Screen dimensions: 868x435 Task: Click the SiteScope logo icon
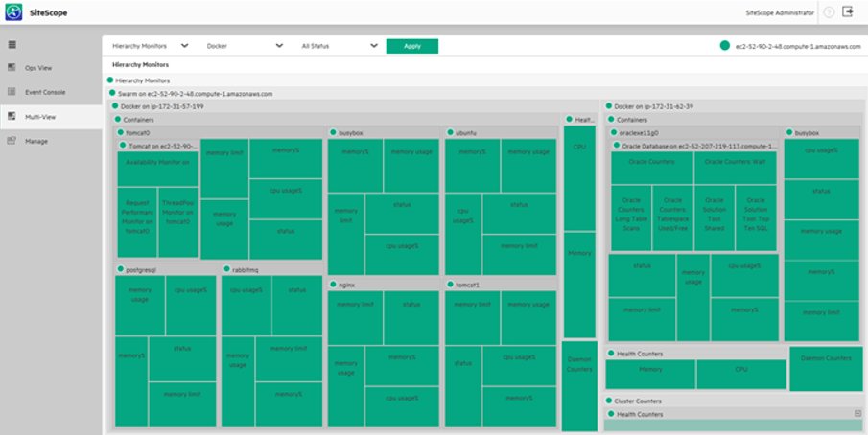click(13, 12)
